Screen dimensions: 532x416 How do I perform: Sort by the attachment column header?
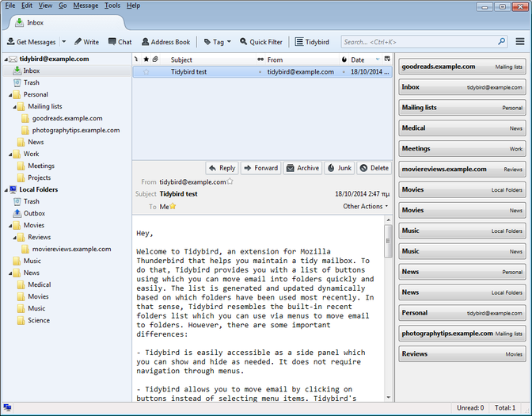point(155,59)
